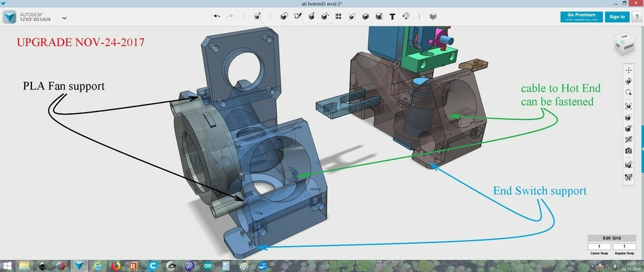Screen dimensions: 644x272
Task: Click the Fit to view icon
Action: 628,106
